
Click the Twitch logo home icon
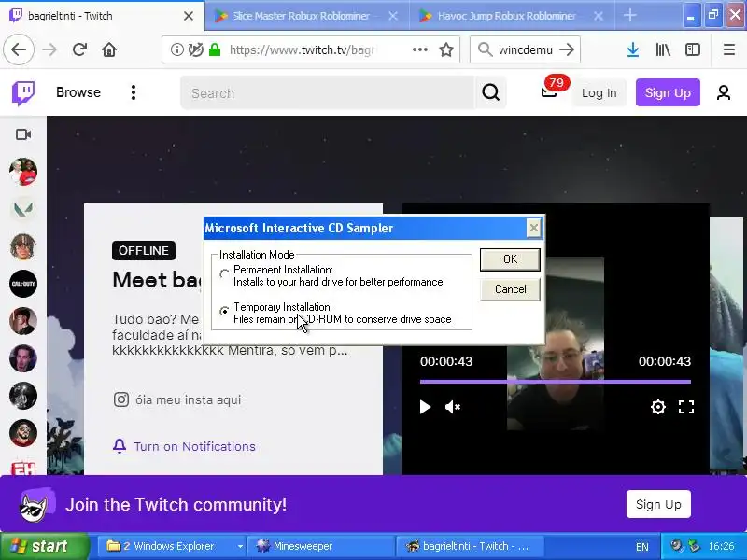(23, 92)
